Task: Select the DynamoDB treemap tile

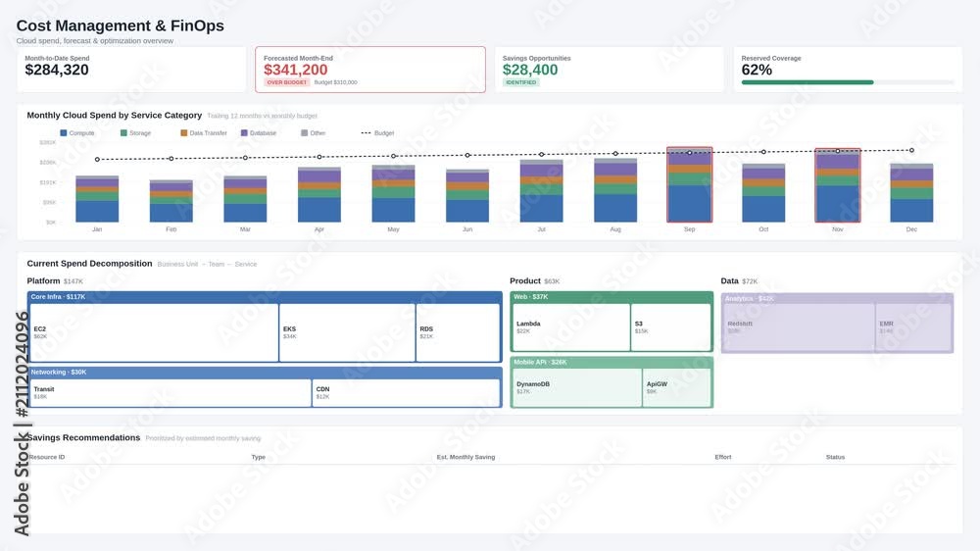Action: 577,388
